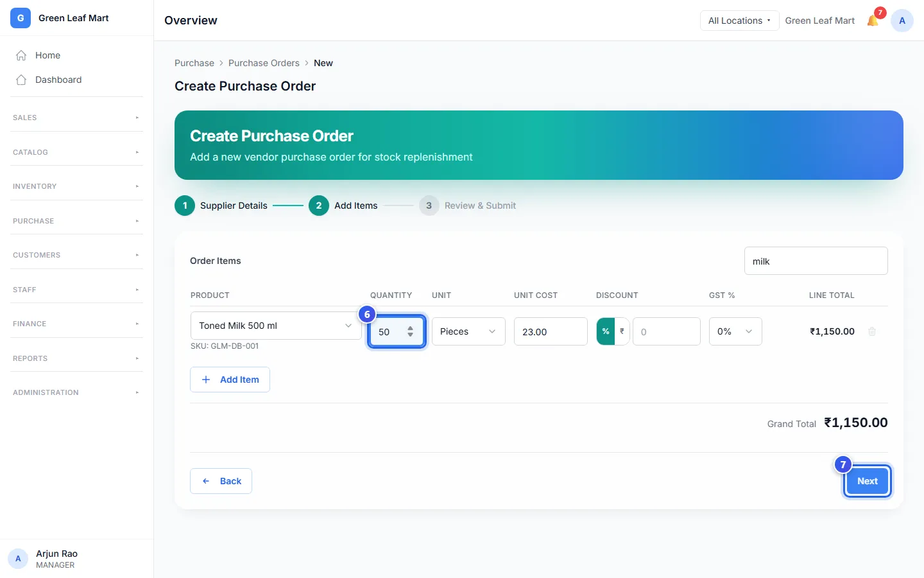
Task: Click the Add Item button
Action: point(230,380)
